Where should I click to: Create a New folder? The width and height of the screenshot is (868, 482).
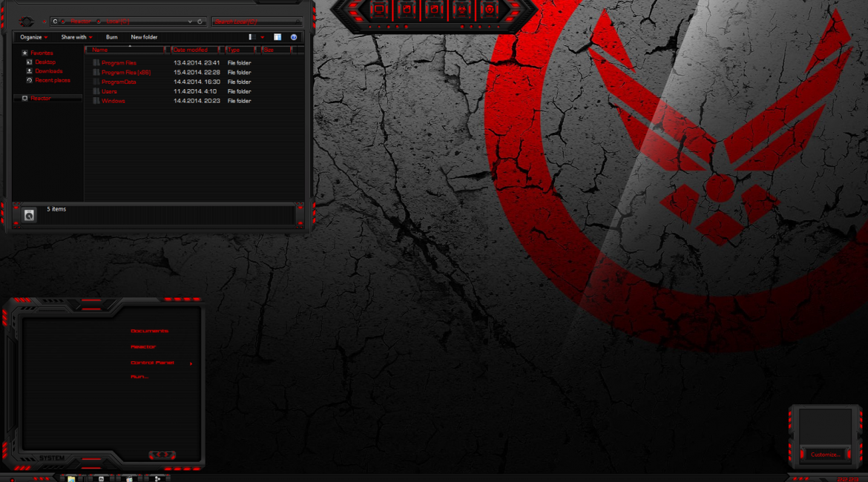(144, 37)
